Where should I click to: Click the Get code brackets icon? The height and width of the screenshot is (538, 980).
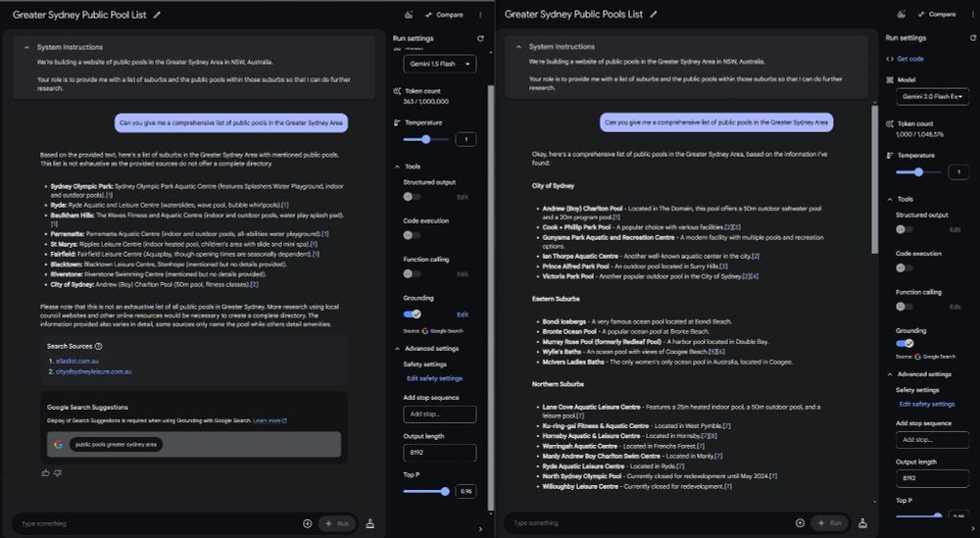coord(890,60)
